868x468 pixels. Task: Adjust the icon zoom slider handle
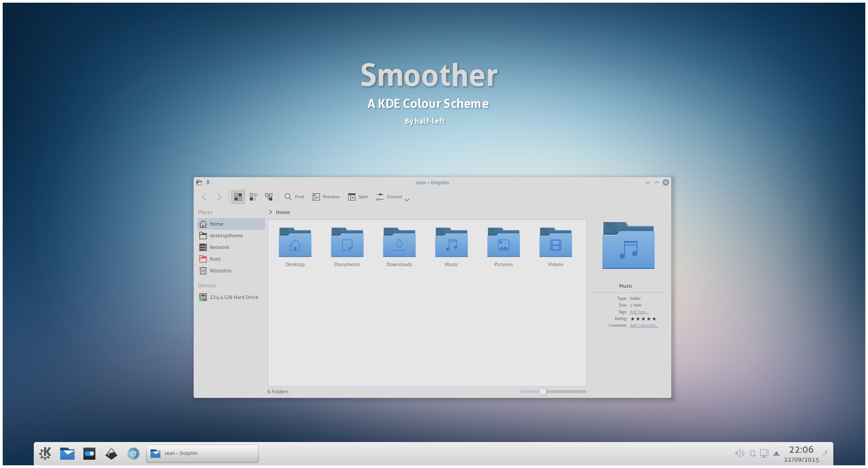543,392
